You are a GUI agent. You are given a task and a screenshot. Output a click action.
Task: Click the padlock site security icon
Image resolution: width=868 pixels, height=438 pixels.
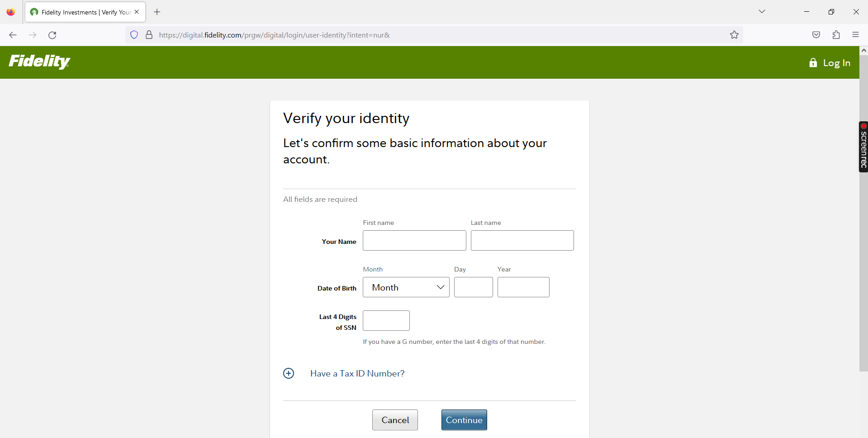149,35
